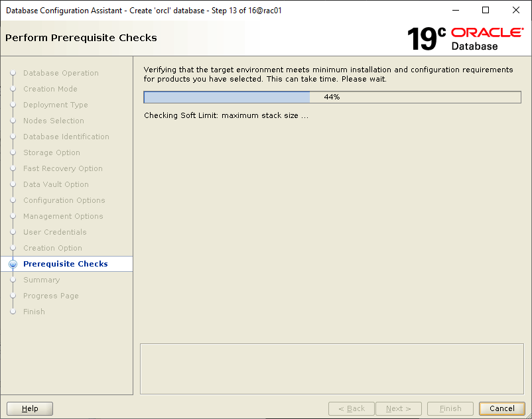Click the 'Perform Prerequisite Checks' heading
The image size is (532, 419).
click(x=81, y=38)
